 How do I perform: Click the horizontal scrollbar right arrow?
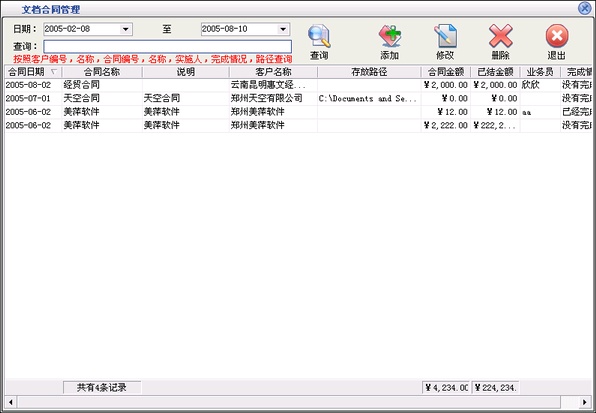585,402
